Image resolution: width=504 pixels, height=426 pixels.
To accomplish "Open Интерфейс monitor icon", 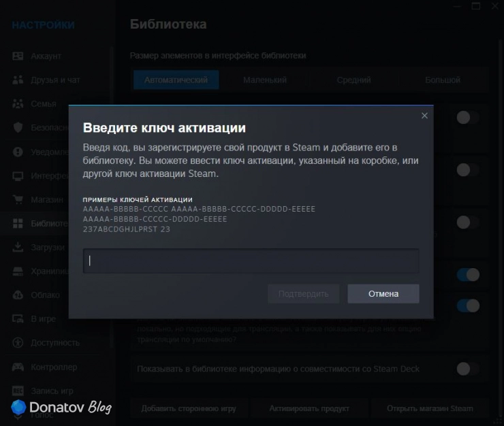I will pos(18,176).
